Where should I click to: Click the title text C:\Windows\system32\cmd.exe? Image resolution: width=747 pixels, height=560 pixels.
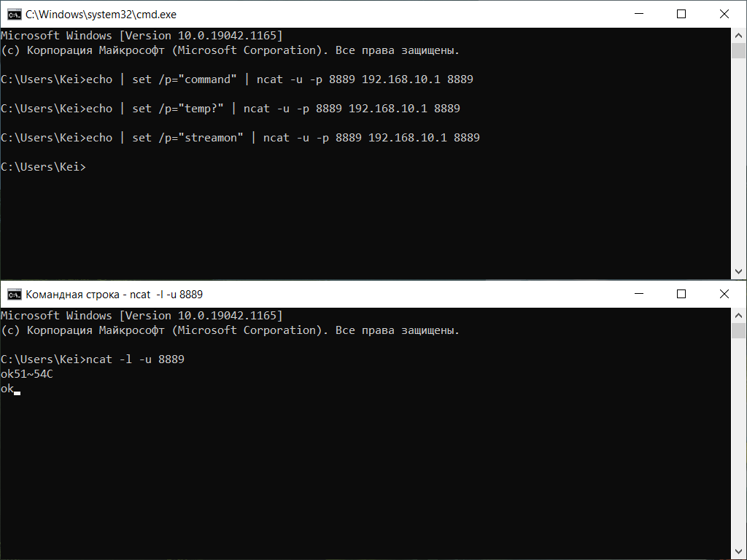pos(101,14)
